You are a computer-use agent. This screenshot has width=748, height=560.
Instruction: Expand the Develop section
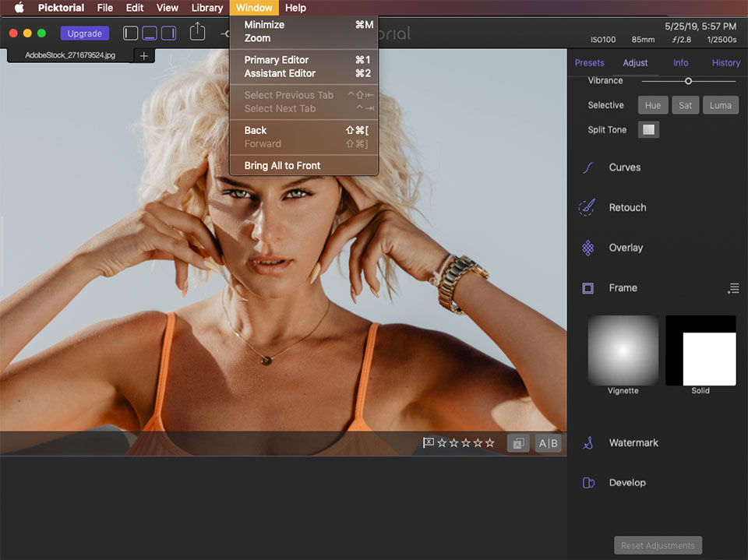click(x=627, y=483)
